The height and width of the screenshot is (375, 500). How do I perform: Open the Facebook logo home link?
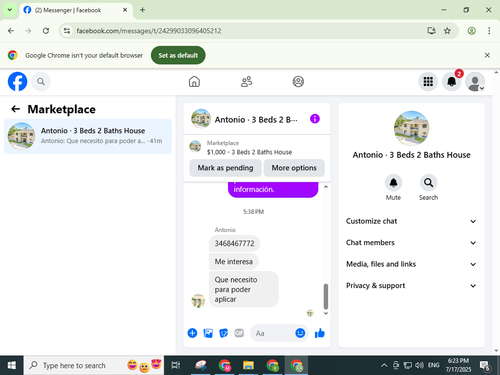click(x=17, y=81)
